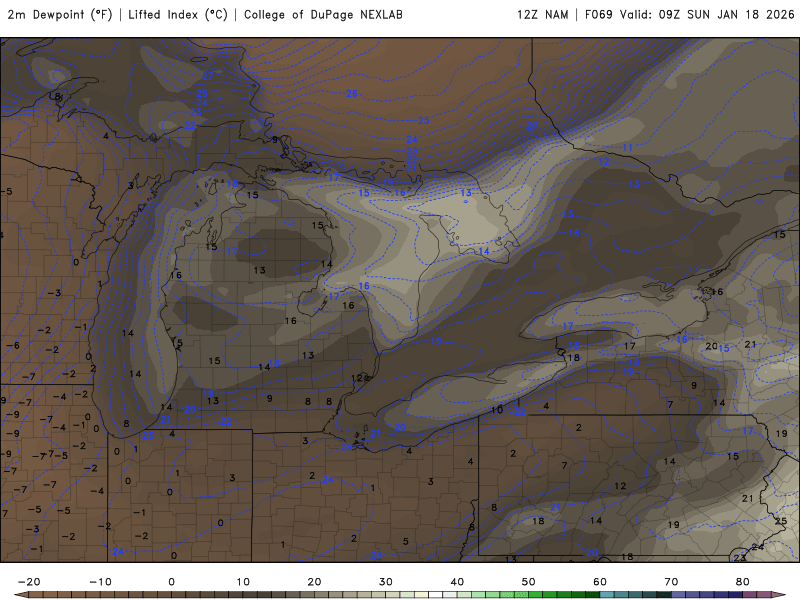Click the "College of DuPage NEXLAB" text
800x600 pixels.
click(x=323, y=15)
